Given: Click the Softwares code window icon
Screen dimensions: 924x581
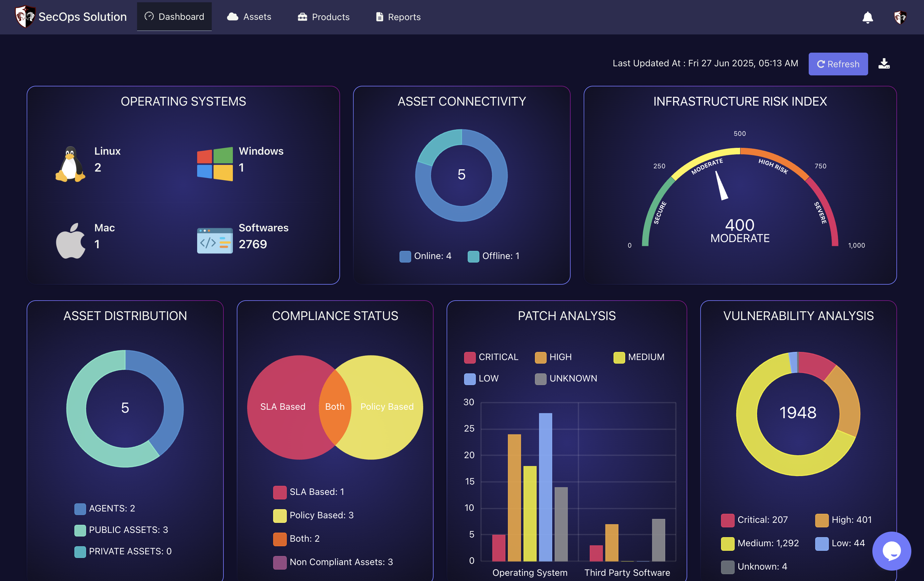Looking at the screenshot, I should click(x=214, y=241).
